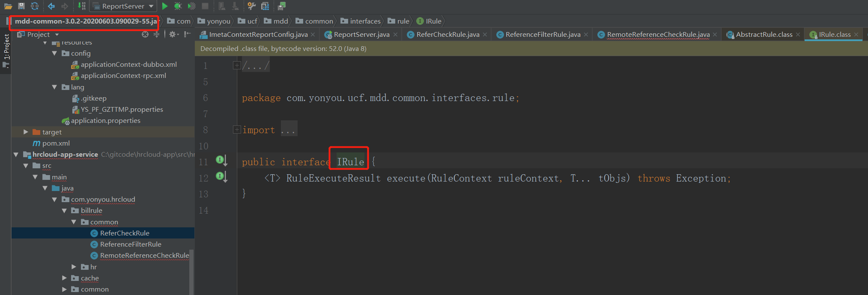Viewport: 868px width, 295px height.
Task: Expand the hr package
Action: pos(74,267)
